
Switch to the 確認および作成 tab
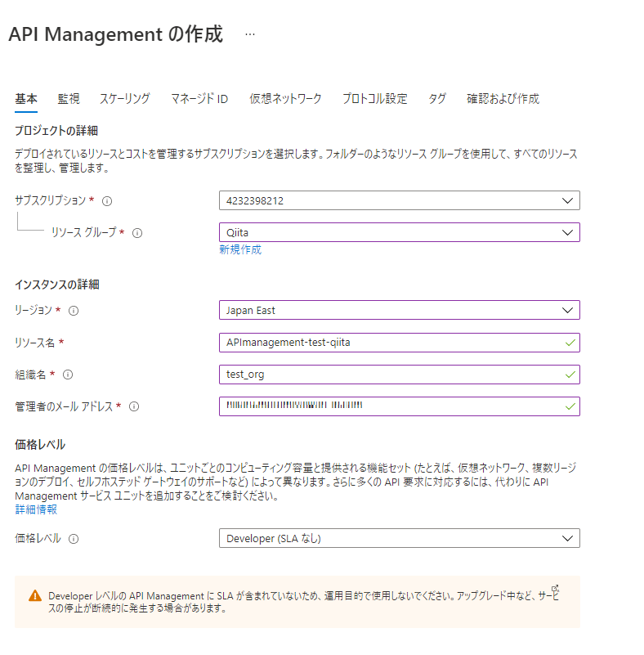503,99
